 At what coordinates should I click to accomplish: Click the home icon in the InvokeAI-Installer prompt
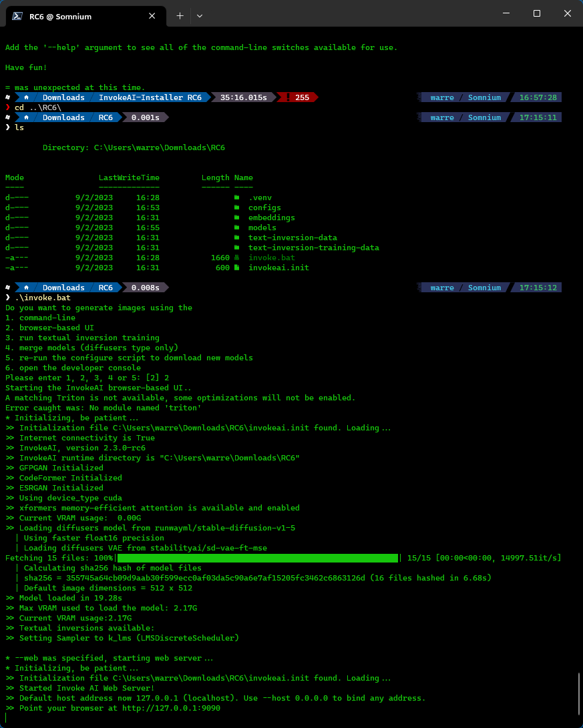point(27,97)
